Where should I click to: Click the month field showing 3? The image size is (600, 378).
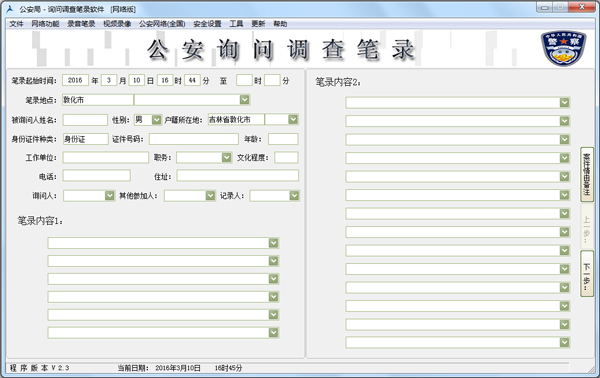click(x=109, y=80)
